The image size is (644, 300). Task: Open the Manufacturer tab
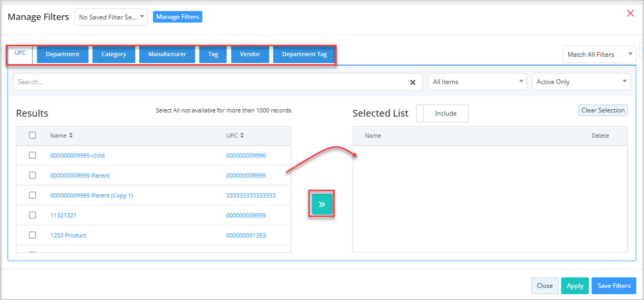click(167, 54)
